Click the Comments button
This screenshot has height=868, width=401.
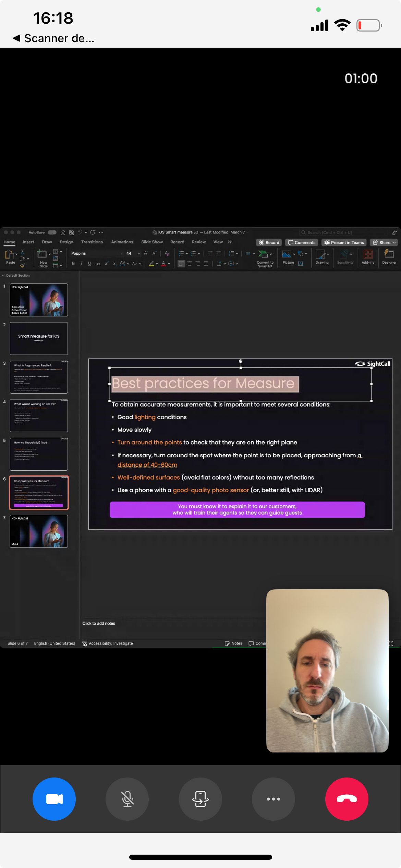tap(302, 242)
